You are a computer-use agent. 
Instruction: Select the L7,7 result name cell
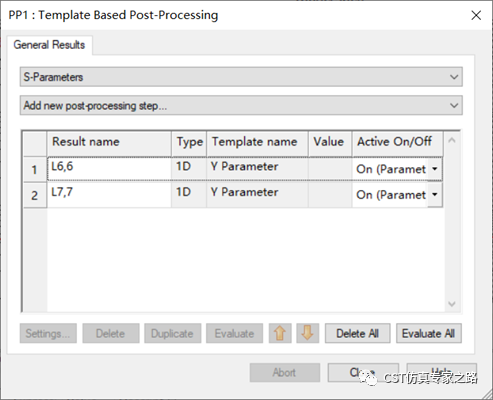click(x=109, y=194)
